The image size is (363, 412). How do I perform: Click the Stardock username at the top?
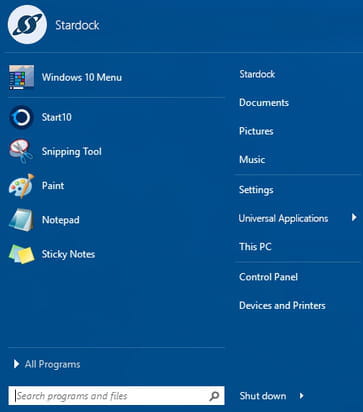tap(77, 25)
